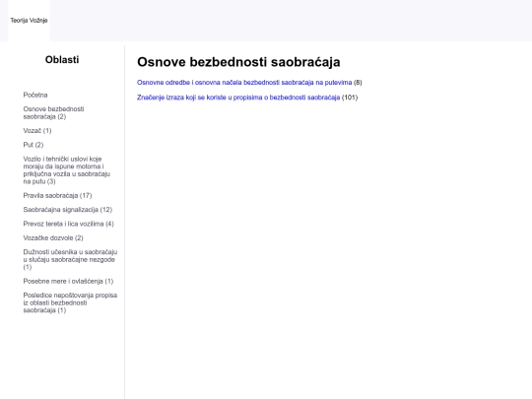Open Osnovne odredbe i osnovna načela link

(244, 83)
